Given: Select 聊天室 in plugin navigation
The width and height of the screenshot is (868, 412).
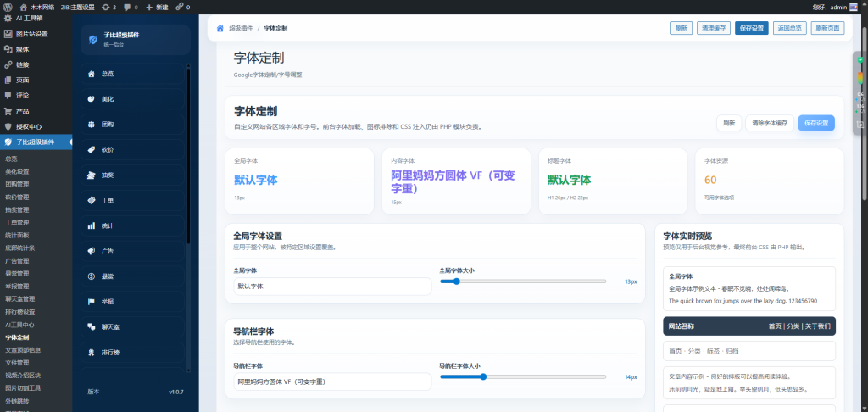Looking at the screenshot, I should pyautogui.click(x=132, y=327).
